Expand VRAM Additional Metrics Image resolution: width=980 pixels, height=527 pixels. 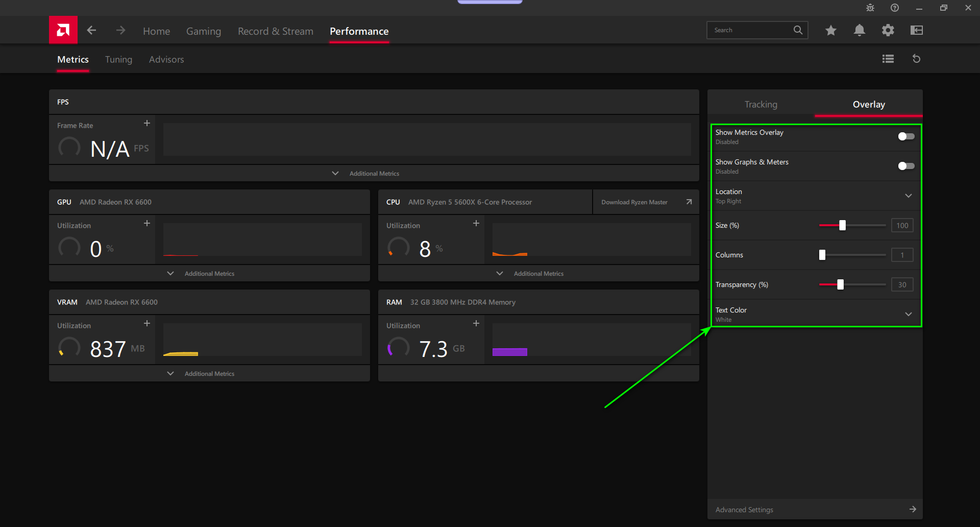209,373
